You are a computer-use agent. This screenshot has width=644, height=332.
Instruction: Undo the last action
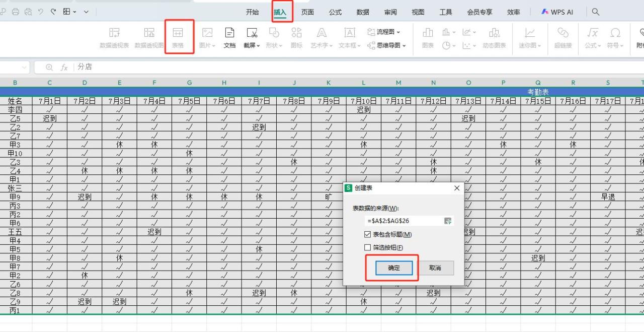tap(41, 12)
